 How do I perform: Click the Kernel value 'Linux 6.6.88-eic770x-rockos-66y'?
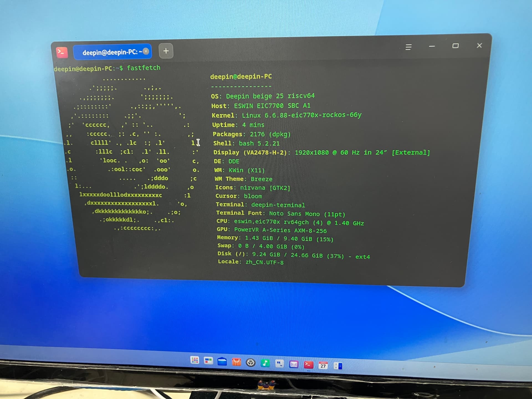click(x=302, y=115)
